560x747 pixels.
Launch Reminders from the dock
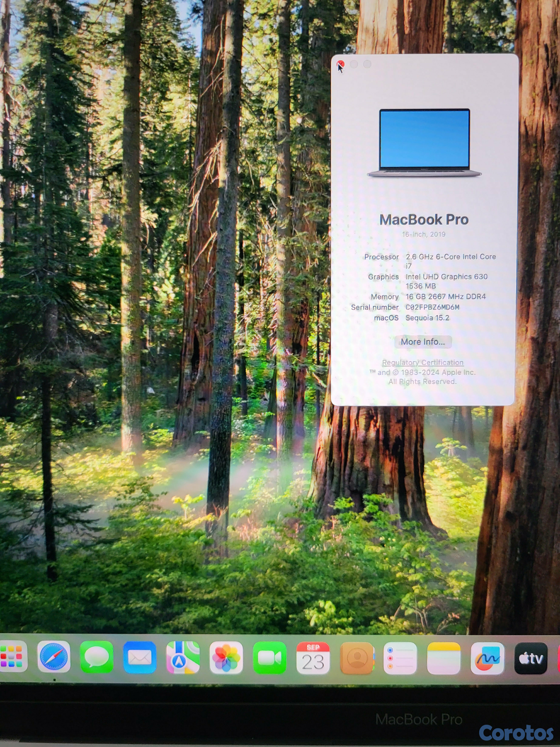click(x=400, y=658)
